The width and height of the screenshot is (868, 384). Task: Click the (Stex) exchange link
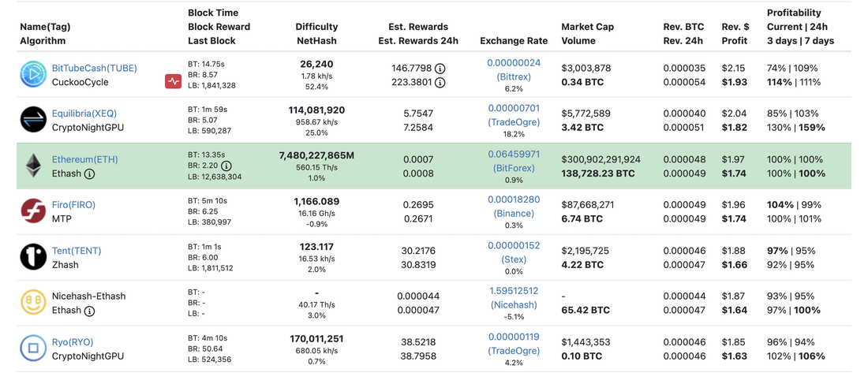pyautogui.click(x=514, y=259)
